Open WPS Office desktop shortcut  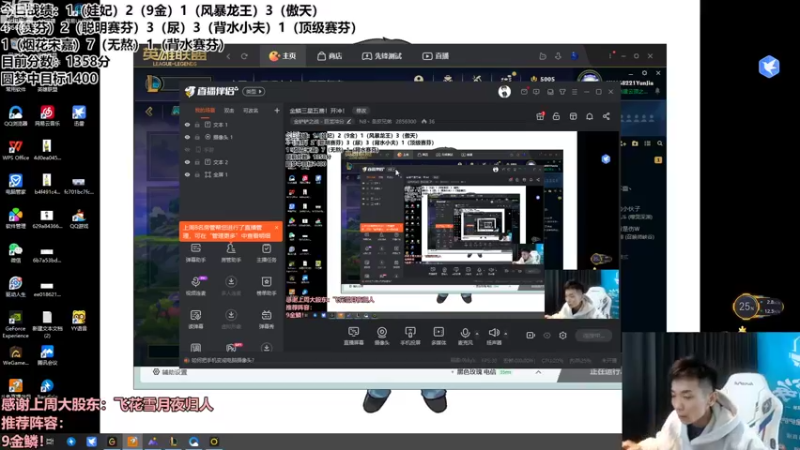[x=15, y=151]
